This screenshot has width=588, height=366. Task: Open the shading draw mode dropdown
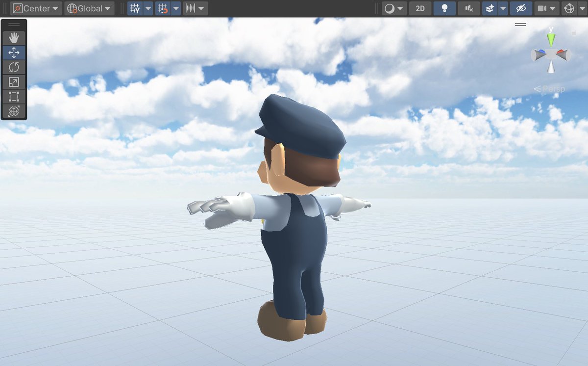(394, 8)
